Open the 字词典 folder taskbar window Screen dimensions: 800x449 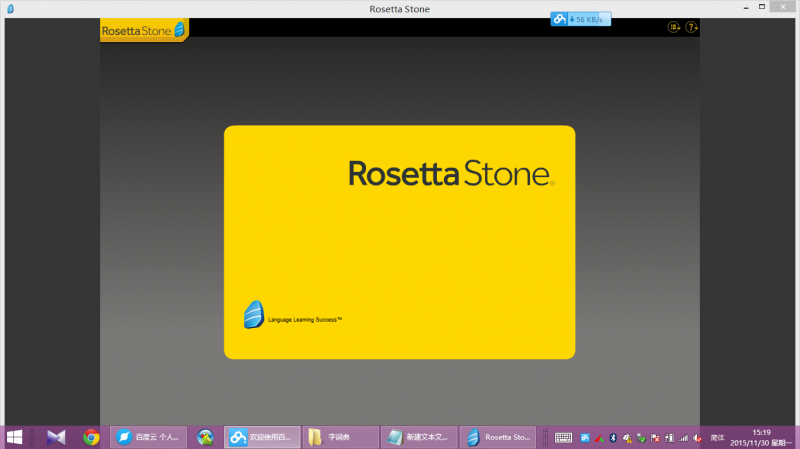pyautogui.click(x=341, y=437)
